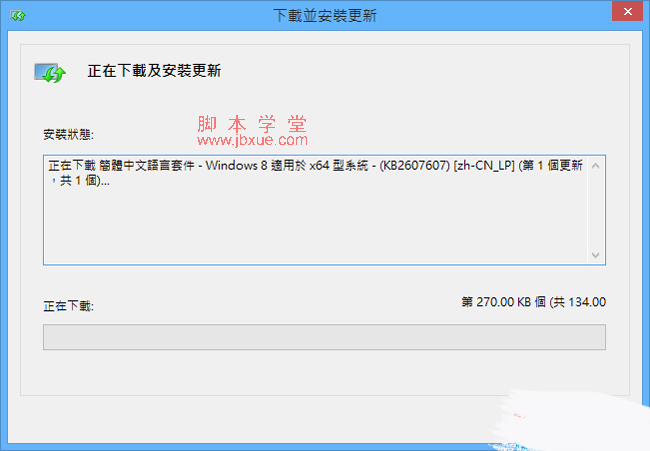Click the status box scroll down arrow

[596, 255]
